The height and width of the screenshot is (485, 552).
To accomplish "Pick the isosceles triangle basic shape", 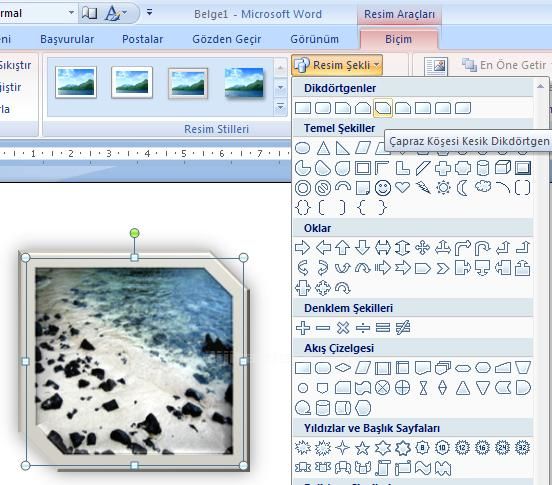I will 323,148.
